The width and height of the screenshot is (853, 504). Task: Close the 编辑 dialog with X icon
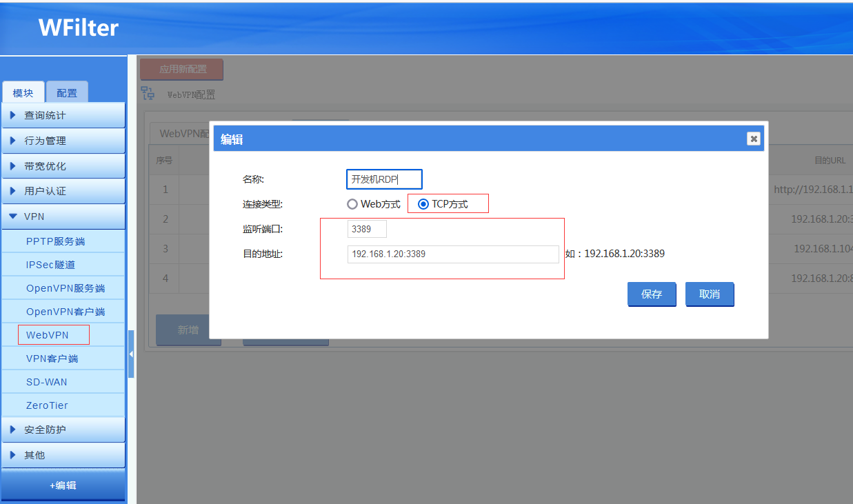point(754,139)
